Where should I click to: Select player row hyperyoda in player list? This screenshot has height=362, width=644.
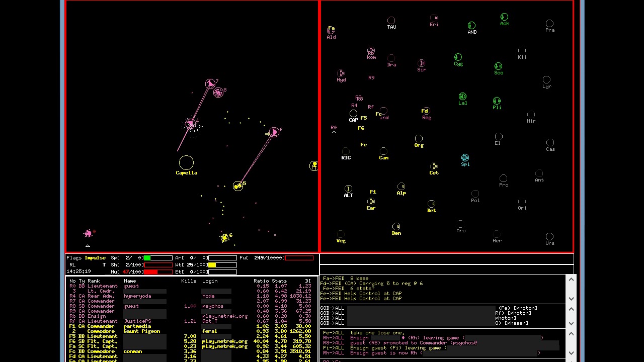pos(190,296)
